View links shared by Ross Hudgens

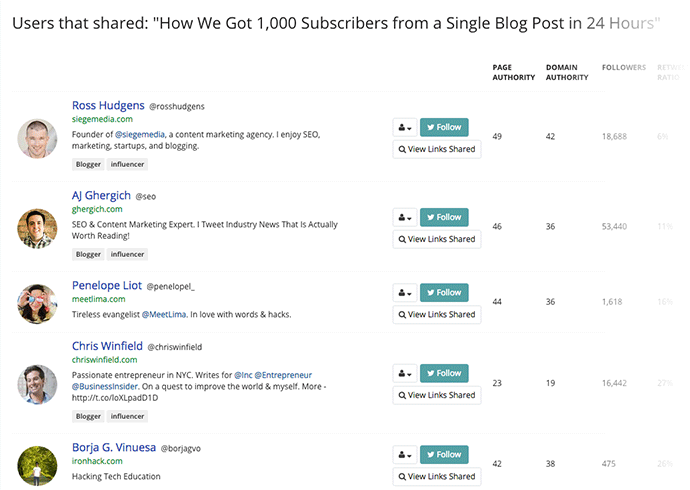coord(437,149)
